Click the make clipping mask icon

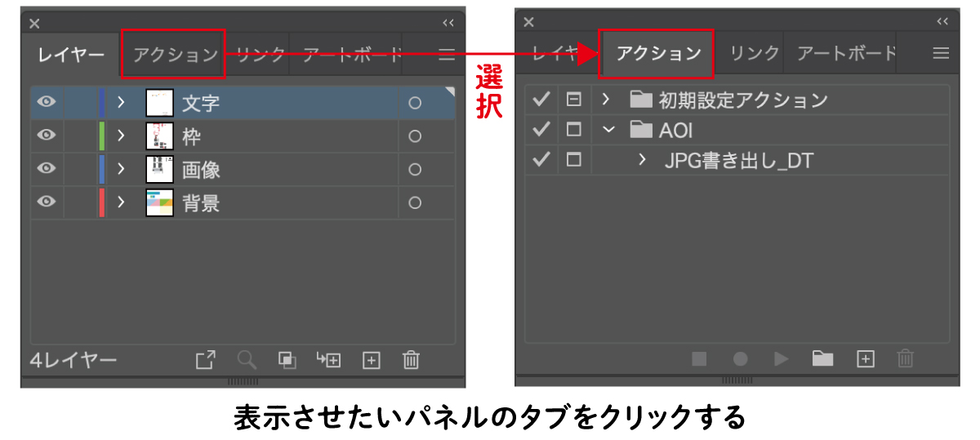(x=287, y=360)
